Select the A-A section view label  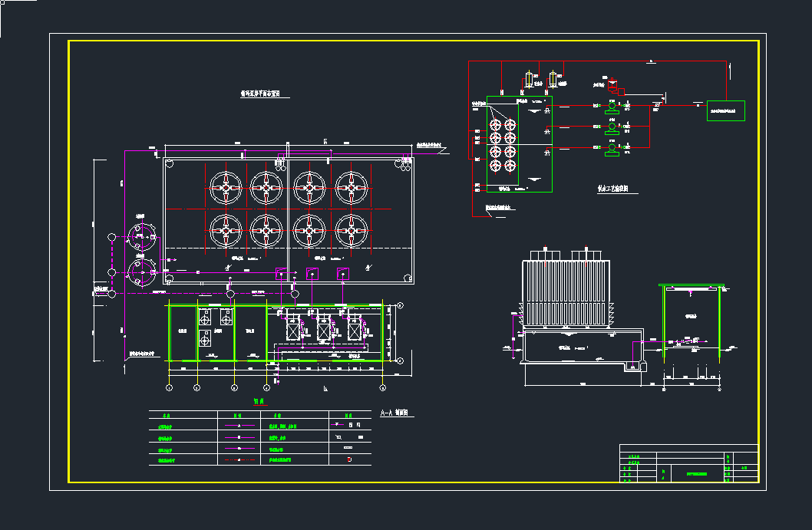(396, 413)
